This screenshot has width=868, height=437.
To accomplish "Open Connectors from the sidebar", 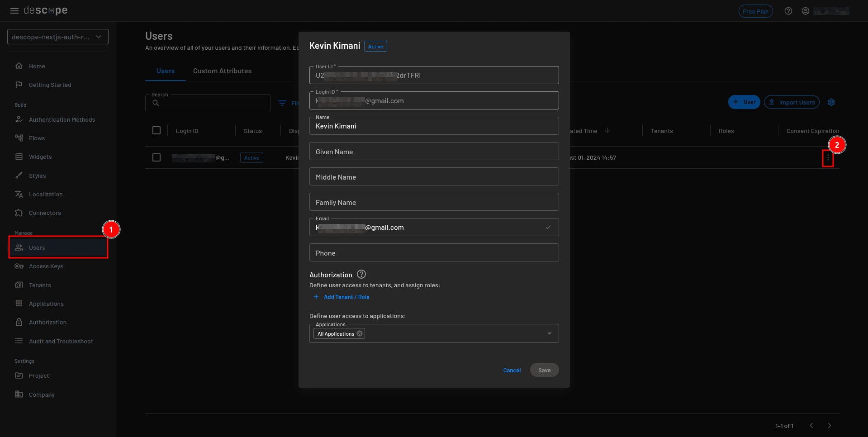I will tap(44, 213).
